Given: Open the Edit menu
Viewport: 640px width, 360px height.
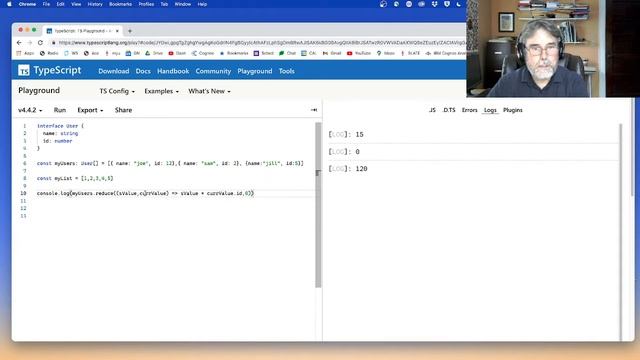Looking at the screenshot, I should pos(60,4).
